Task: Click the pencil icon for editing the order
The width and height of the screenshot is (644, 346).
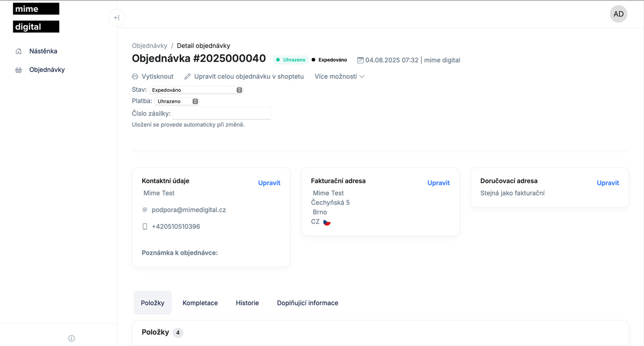Action: coord(187,76)
